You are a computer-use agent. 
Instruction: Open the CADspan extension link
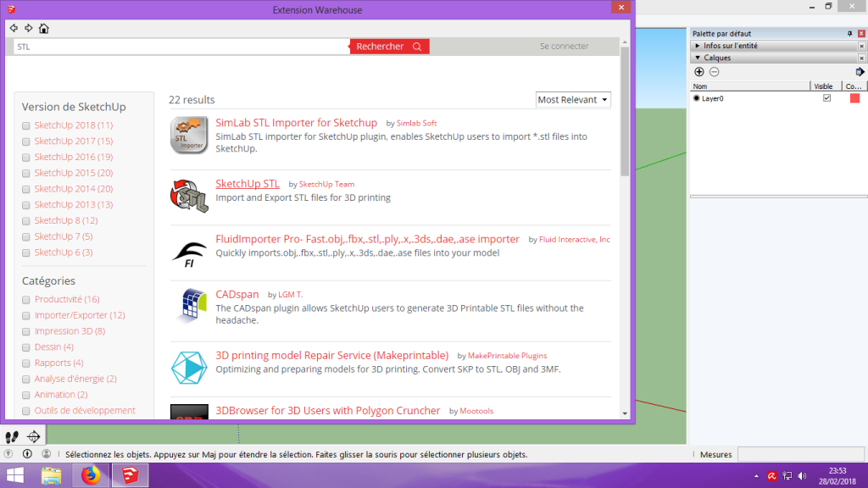[237, 294]
